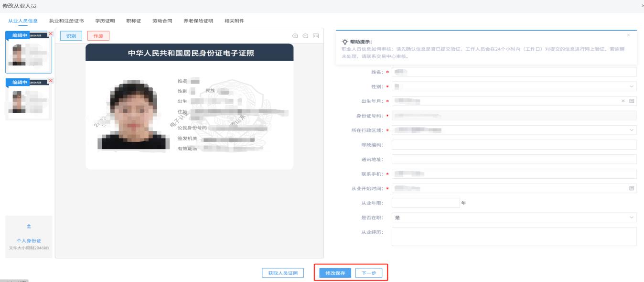Go to the 养老保险证明 tab
This screenshot has width=644, height=282.
tap(198, 21)
